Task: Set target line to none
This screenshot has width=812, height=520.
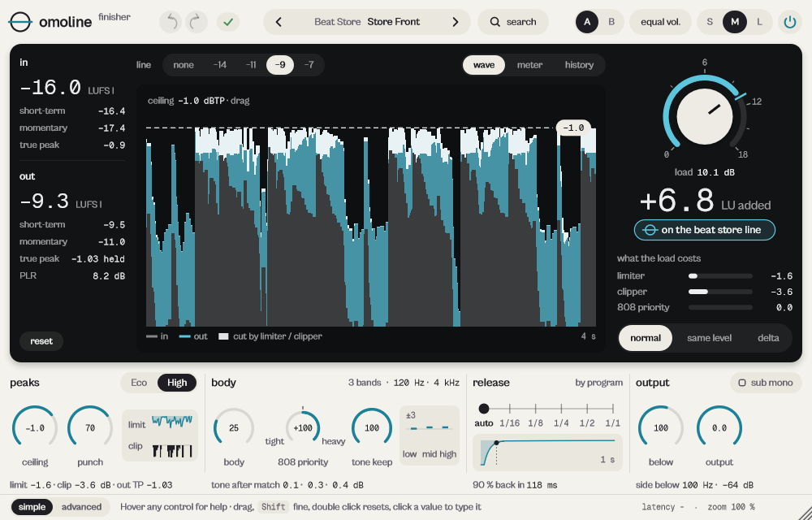Action: coord(184,65)
